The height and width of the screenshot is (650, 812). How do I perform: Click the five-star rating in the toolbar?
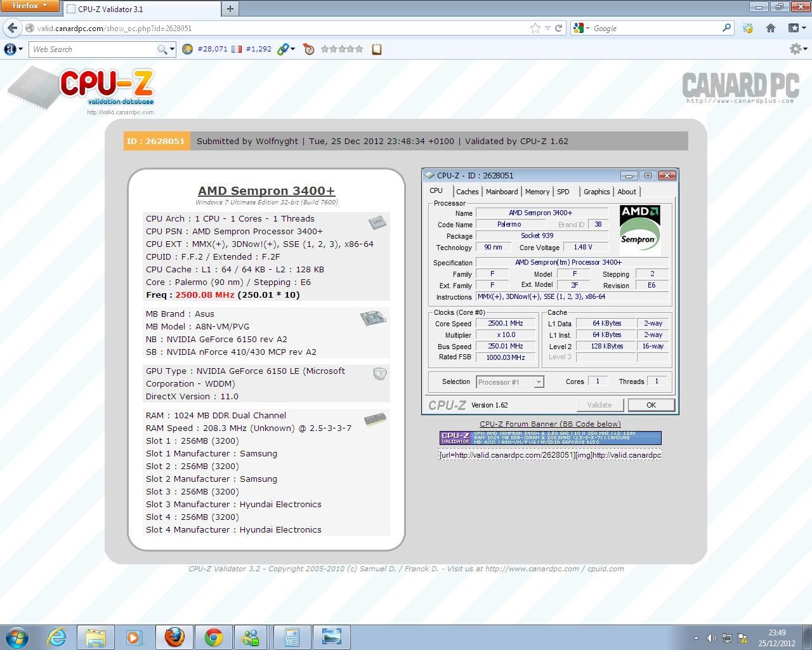coord(342,49)
